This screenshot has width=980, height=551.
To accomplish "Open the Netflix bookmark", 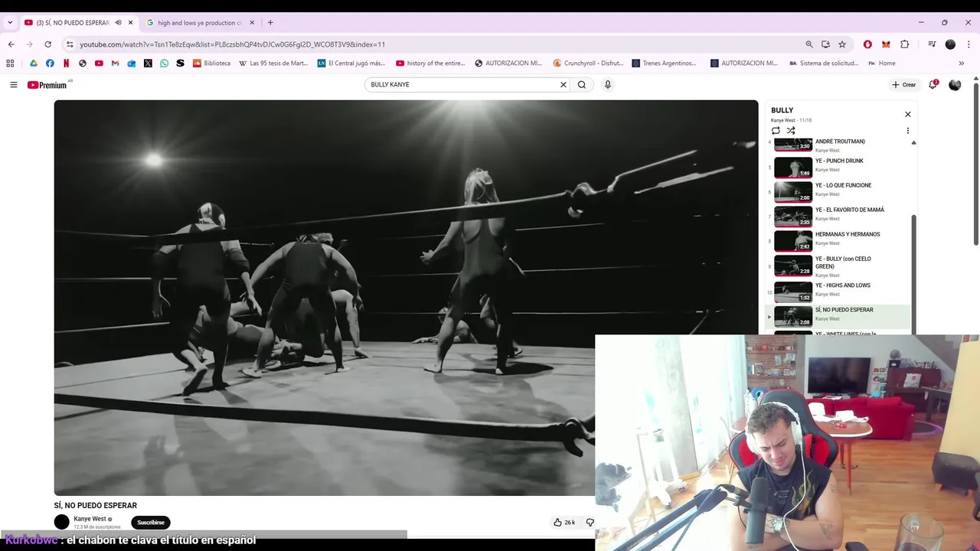I will [67, 64].
